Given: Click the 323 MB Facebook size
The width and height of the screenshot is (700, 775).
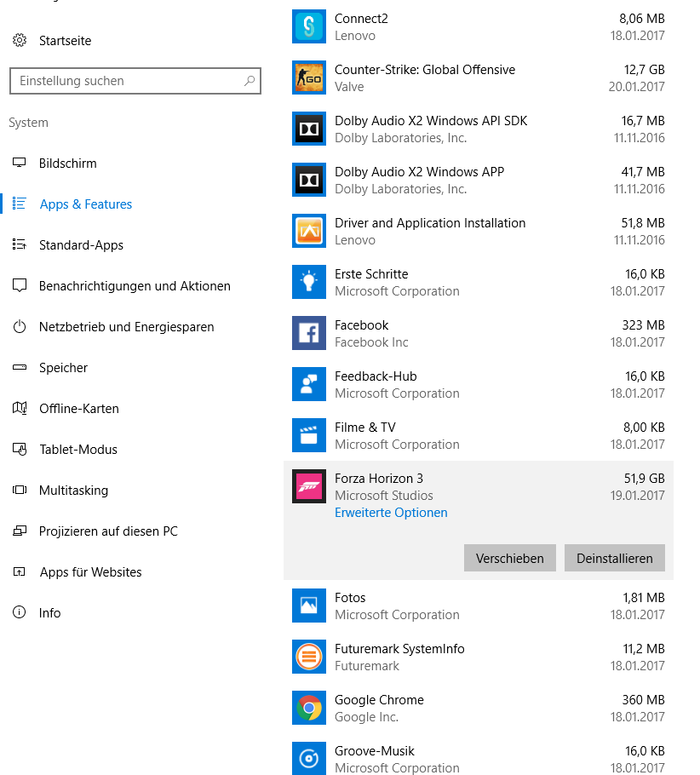Looking at the screenshot, I should [643, 325].
